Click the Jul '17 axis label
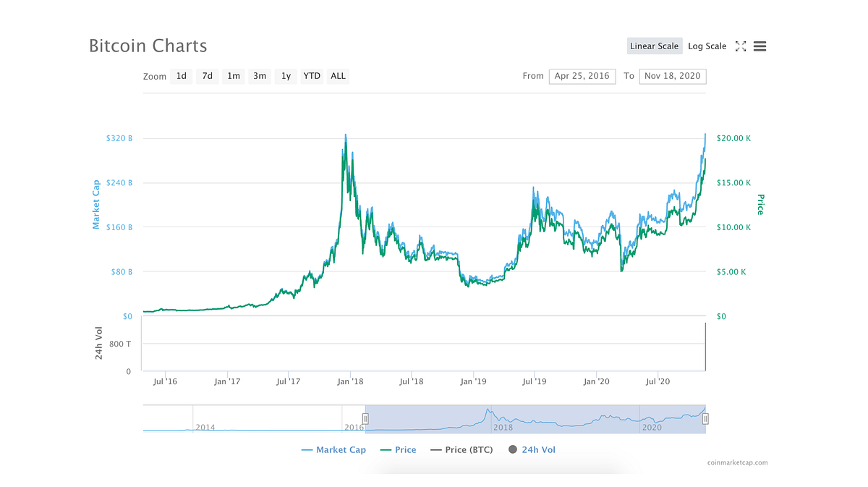Viewport: 868px width, 487px height. click(289, 381)
